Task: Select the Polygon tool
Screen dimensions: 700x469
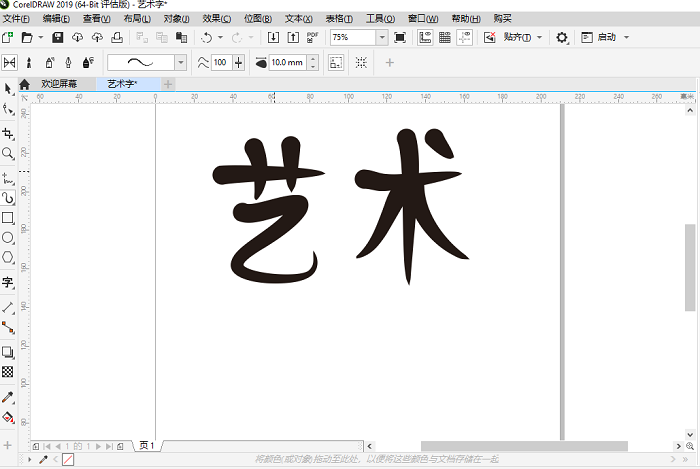Action: 8,258
